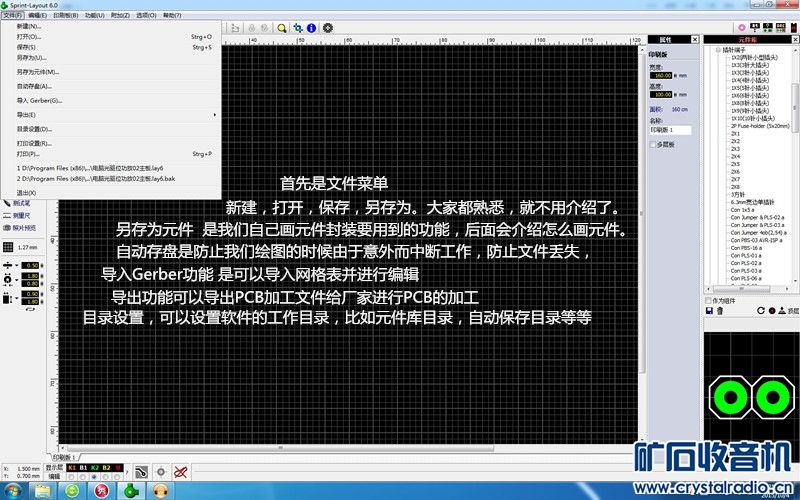Open the 编辑(E) menu
800x500 pixels.
coord(37,15)
